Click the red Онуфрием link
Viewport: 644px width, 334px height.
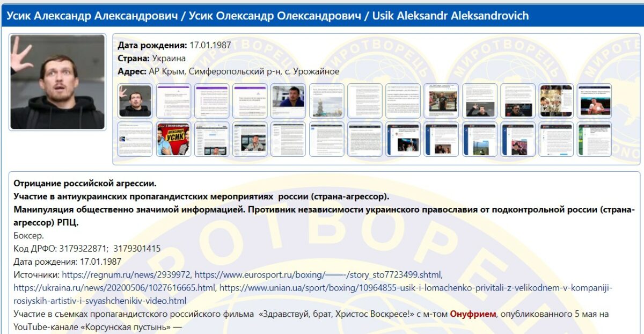pyautogui.click(x=473, y=314)
